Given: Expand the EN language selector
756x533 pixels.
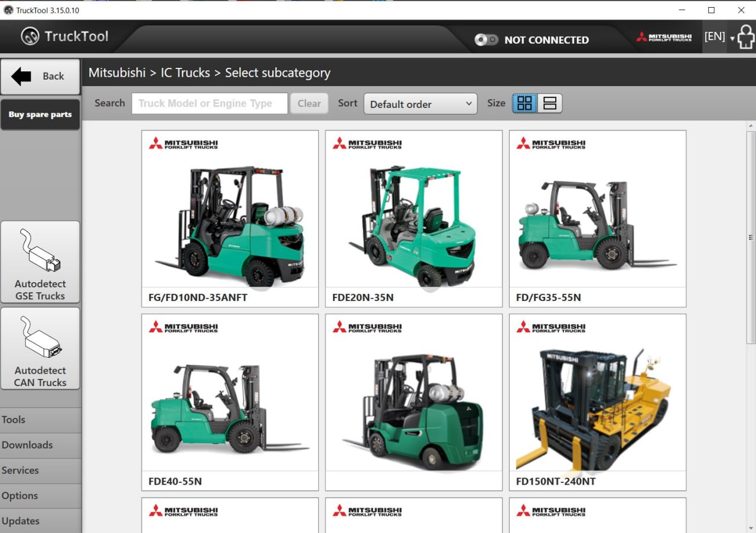Looking at the screenshot, I should click(719, 37).
